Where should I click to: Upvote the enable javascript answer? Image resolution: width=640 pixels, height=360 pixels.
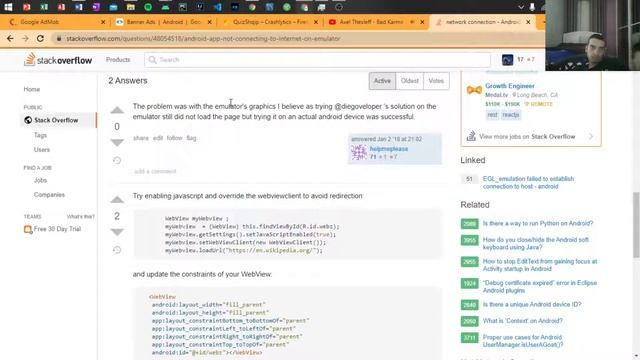pyautogui.click(x=117, y=200)
